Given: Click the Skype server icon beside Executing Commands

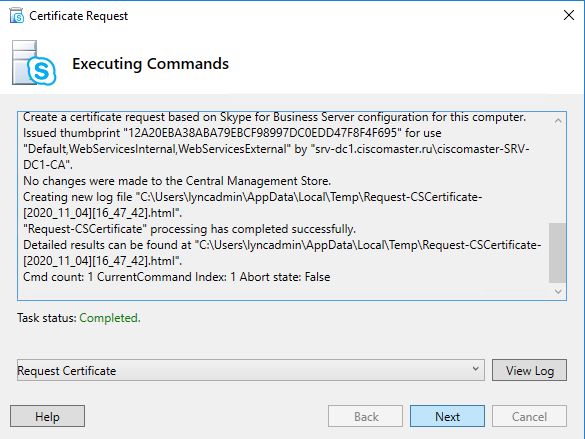Looking at the screenshot, I should coord(34,63).
